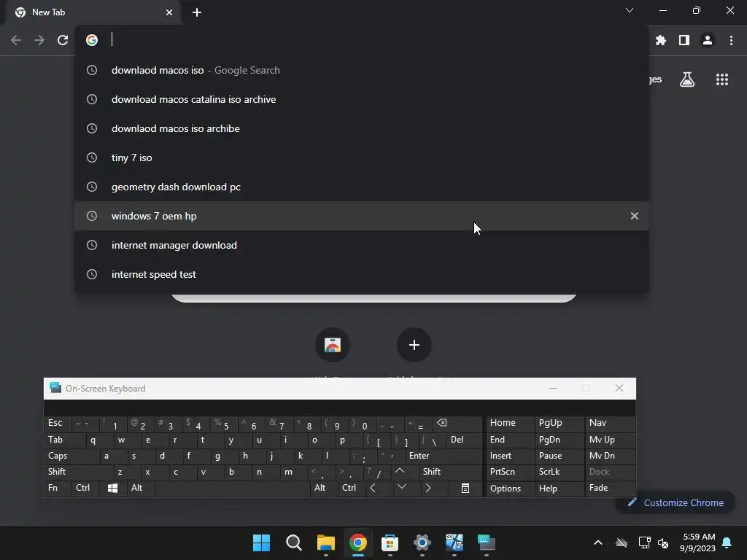Select tiny 7 iso suggestion
Screen dimensions: 747x560
point(362,157)
